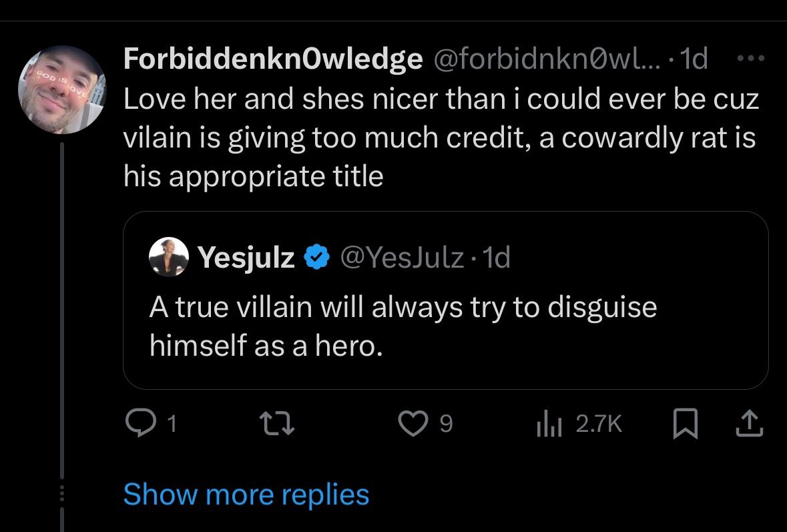Click the 2.7K views count

click(x=598, y=425)
